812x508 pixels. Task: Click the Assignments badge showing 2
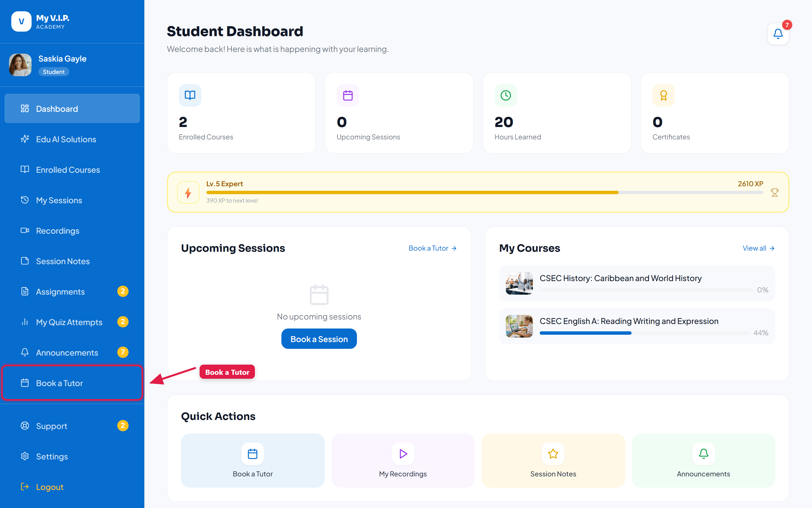[123, 291]
